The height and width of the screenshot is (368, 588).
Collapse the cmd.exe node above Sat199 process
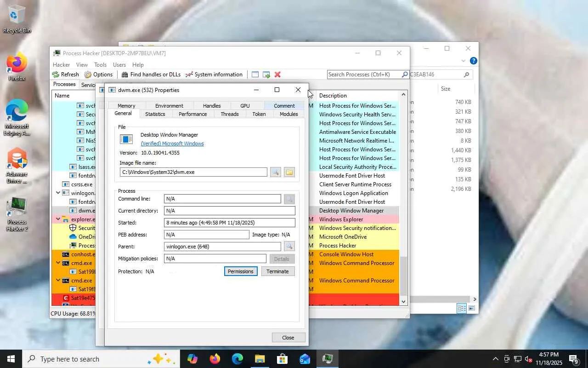click(58, 263)
